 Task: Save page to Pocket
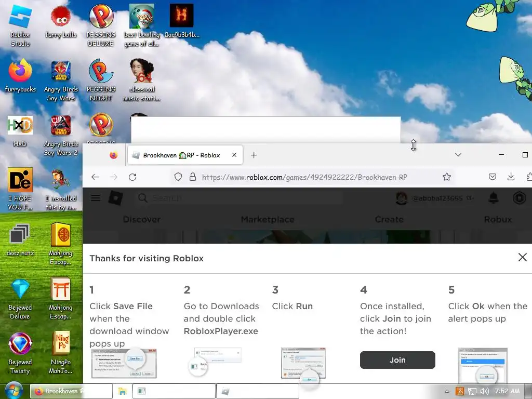coord(493,177)
